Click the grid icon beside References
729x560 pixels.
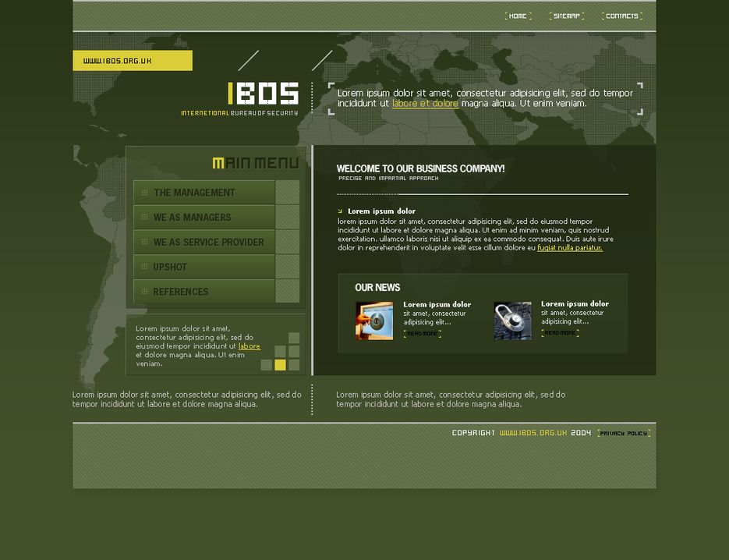click(x=144, y=291)
